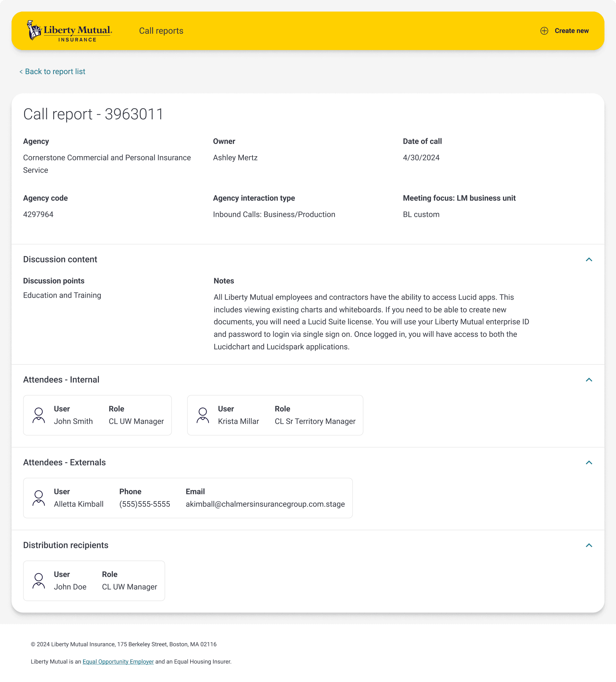
Task: Click the plus circle icon beside Create new
Action: click(x=544, y=31)
